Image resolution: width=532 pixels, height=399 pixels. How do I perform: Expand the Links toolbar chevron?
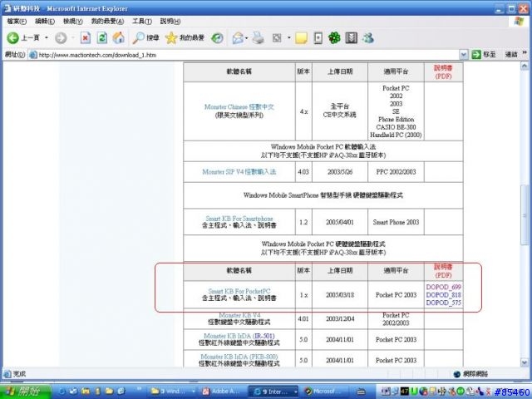point(525,52)
